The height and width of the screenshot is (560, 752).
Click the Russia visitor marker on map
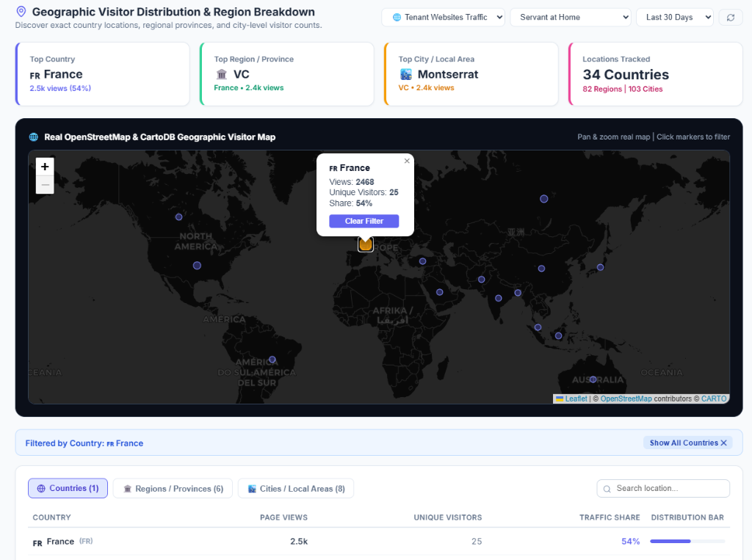click(544, 198)
